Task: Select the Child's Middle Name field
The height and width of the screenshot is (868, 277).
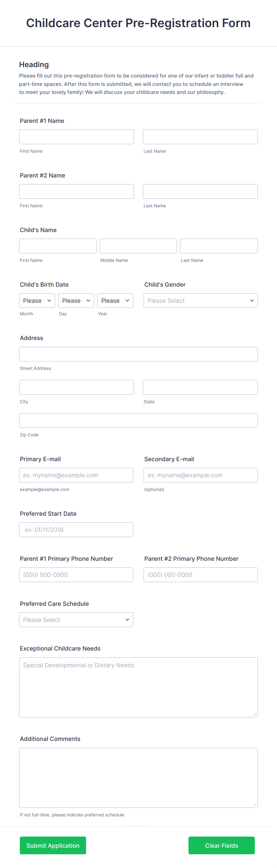Action: pyautogui.click(x=138, y=246)
